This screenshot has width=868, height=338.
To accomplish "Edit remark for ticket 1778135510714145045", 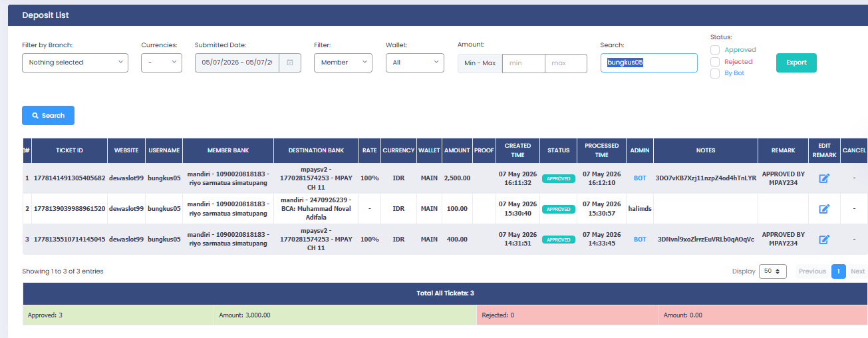I will coord(823,240).
